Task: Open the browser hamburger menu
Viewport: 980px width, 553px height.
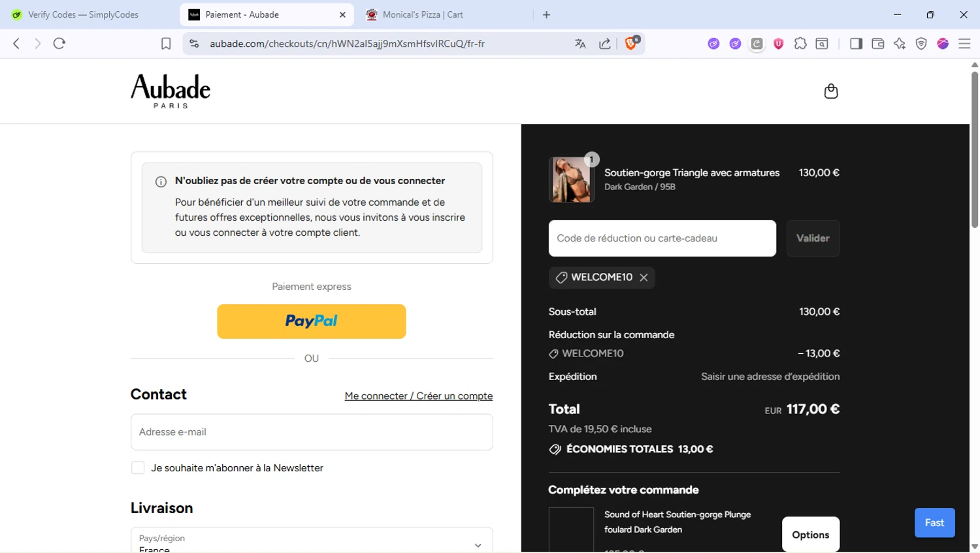Action: (964, 44)
